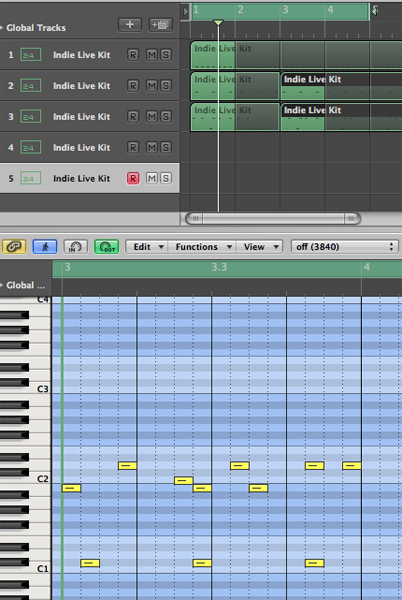The height and width of the screenshot is (600, 402).
Task: Click the scrollbar right zoom handle
Action: click(x=352, y=218)
